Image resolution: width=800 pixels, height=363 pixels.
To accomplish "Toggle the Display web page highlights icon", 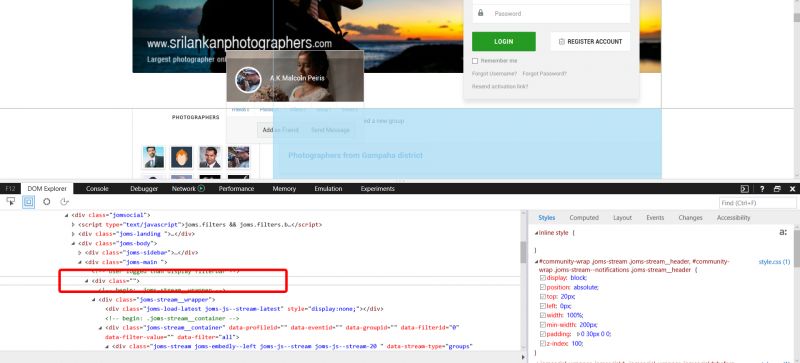I will [x=28, y=202].
